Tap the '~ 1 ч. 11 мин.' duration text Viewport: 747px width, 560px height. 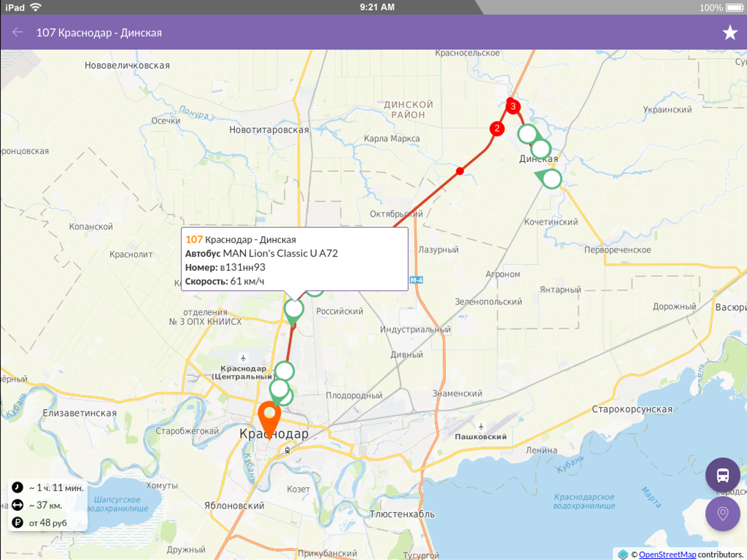56,488
